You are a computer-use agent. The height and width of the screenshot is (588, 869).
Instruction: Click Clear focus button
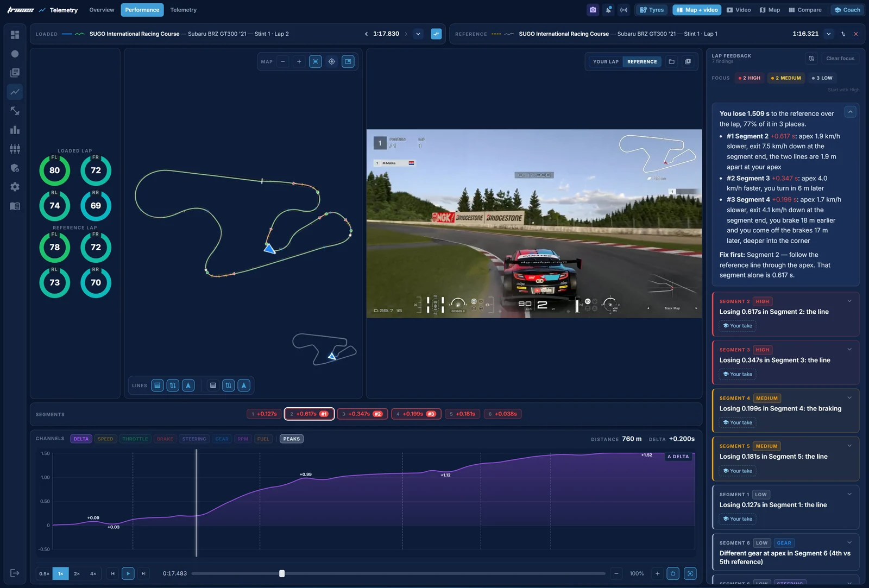coord(840,58)
